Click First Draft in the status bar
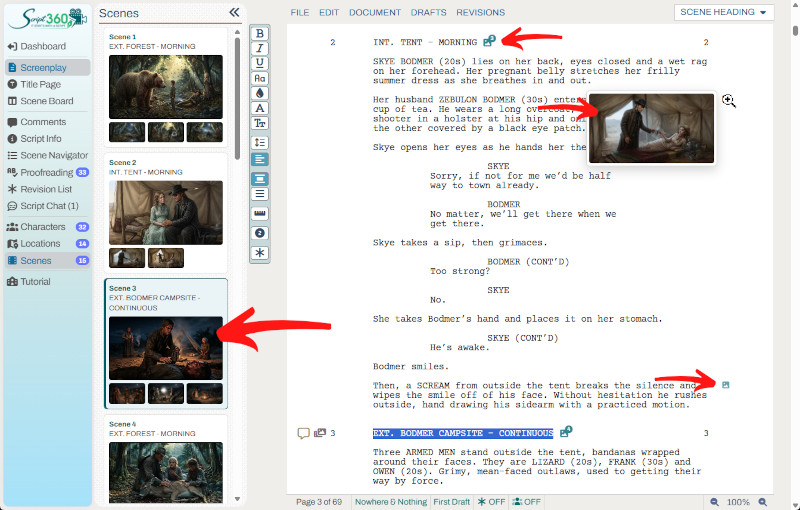This screenshot has width=800, height=510. [x=452, y=502]
